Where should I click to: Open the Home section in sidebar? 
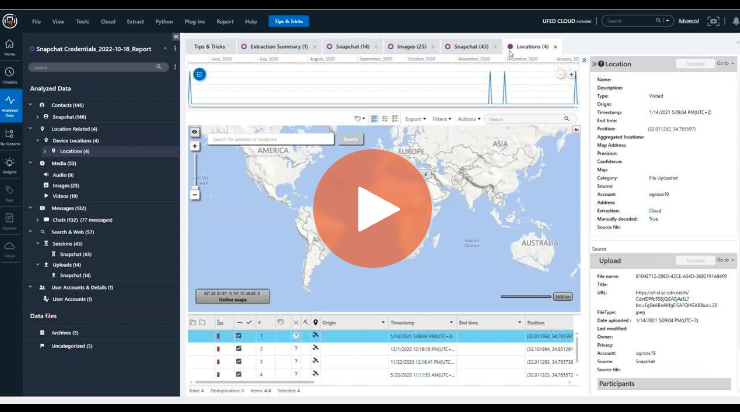(x=9, y=47)
